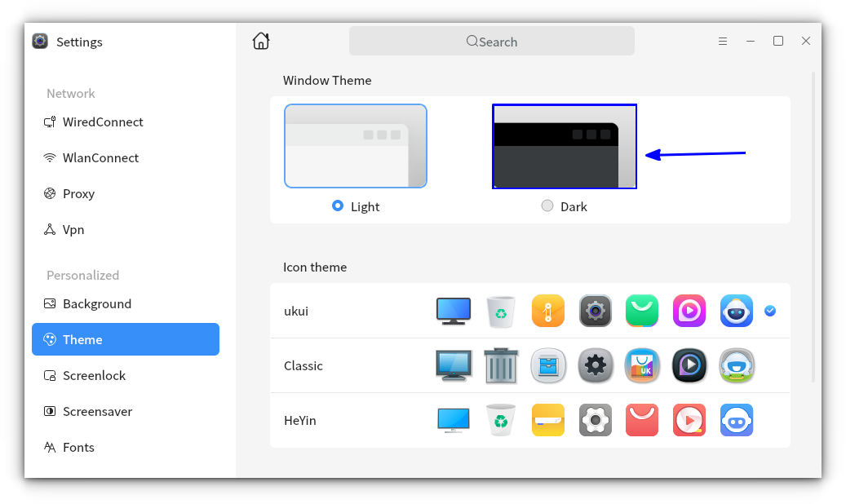Viewport: 846px width, 504px height.
Task: Click inside the Search field
Action: [x=491, y=41]
